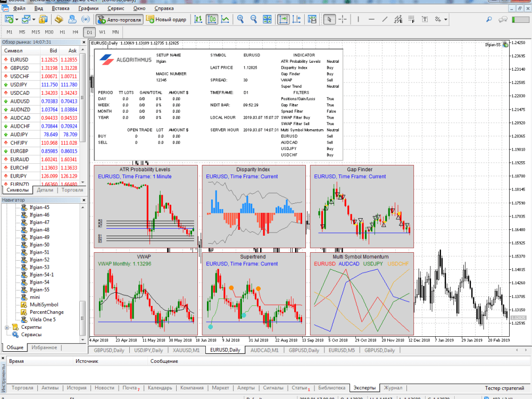Screen dimensions: 532x399
Task: Open the Сервис menu
Action: tap(115, 8)
